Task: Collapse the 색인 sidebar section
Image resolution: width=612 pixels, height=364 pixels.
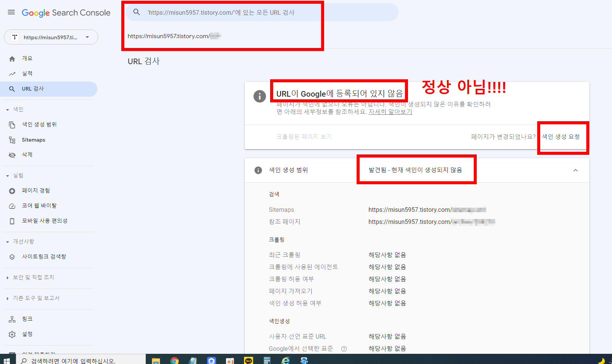Action: pyautogui.click(x=14, y=110)
